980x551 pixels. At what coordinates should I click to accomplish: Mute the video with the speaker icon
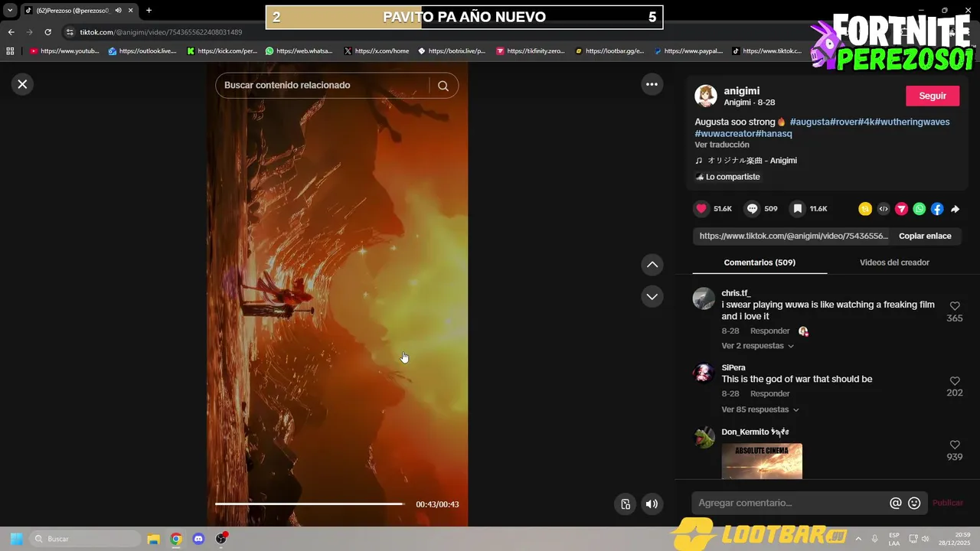click(652, 504)
